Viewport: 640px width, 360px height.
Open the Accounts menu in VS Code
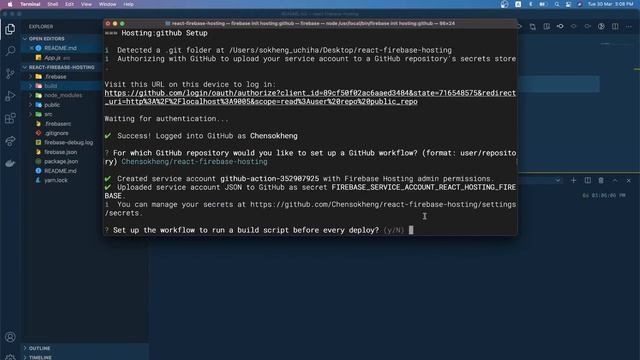[10, 337]
